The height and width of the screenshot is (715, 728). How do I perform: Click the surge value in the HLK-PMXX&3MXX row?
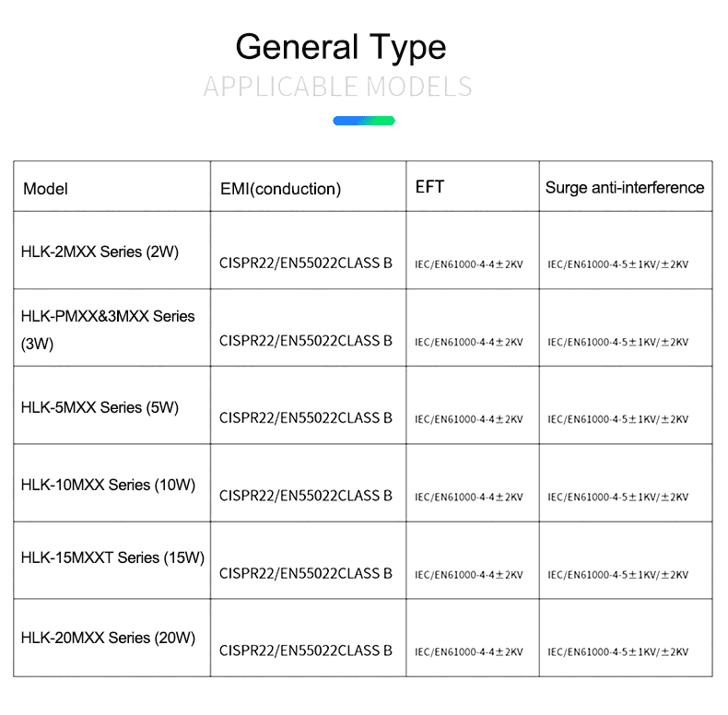[x=617, y=342]
